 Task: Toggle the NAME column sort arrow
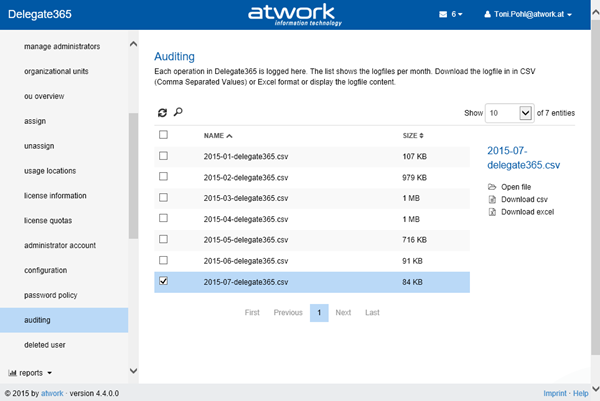(229, 136)
